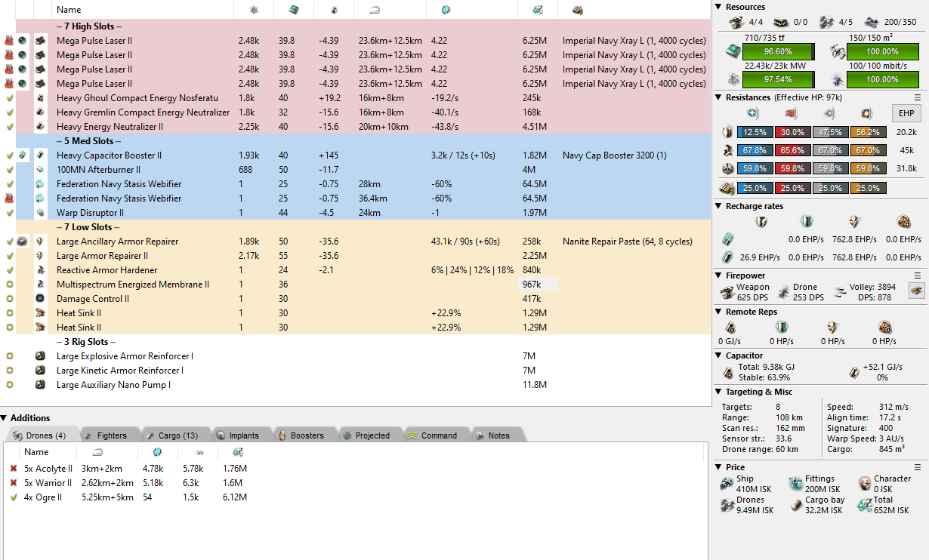Image resolution: width=929 pixels, height=560 pixels.
Task: Enable the 5x Acolyte II drones
Action: tap(13, 469)
